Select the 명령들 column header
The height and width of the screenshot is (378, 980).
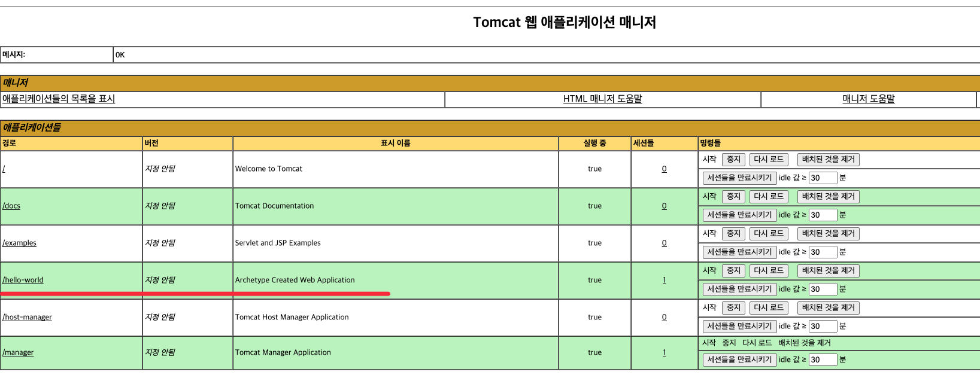711,144
